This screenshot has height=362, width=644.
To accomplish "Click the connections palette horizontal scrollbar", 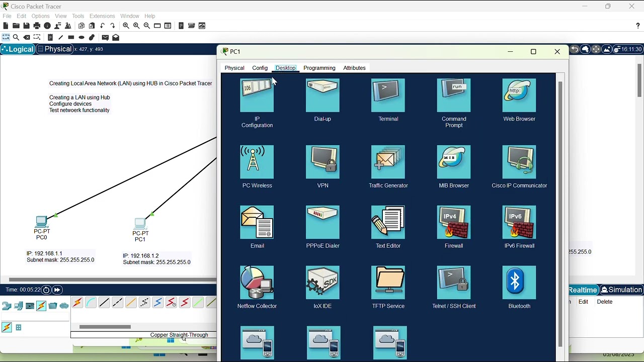I will (x=105, y=327).
